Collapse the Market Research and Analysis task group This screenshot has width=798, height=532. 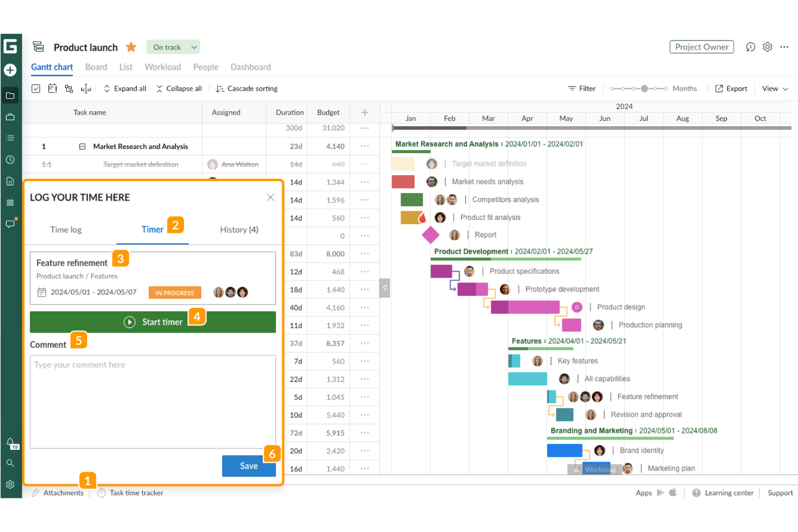(x=84, y=146)
